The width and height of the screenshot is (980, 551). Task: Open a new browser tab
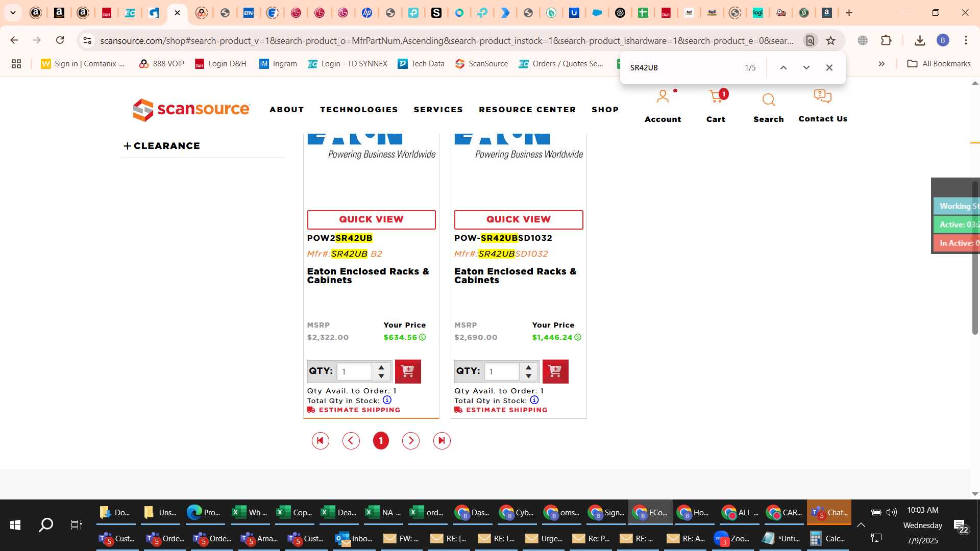click(x=849, y=13)
